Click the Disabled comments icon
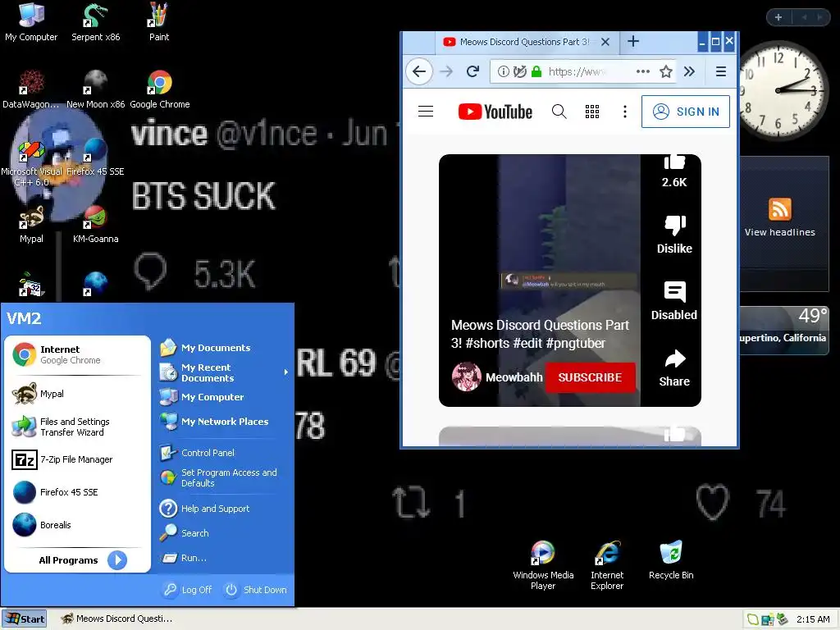The width and height of the screenshot is (840, 630). (674, 292)
